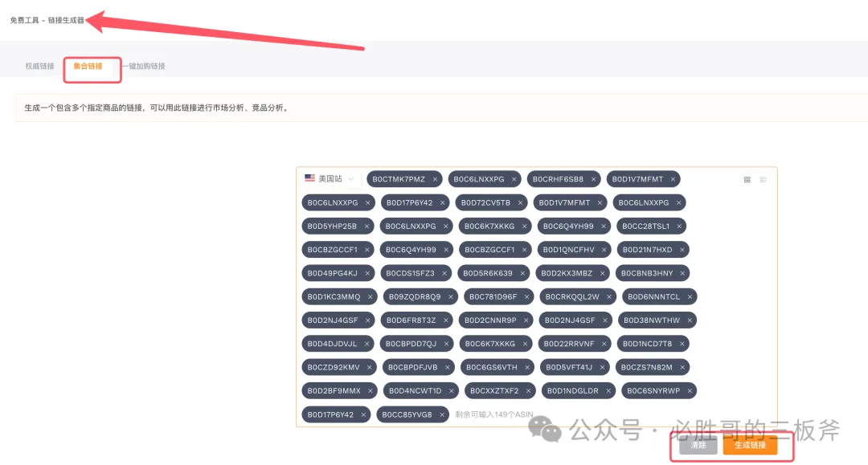Click tag label B0D2CNNR9P

click(490, 320)
